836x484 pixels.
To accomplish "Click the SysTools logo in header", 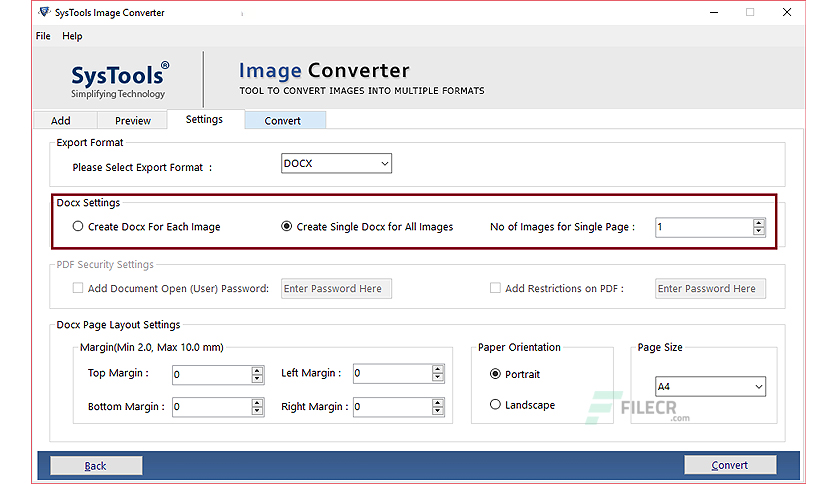I will (119, 80).
